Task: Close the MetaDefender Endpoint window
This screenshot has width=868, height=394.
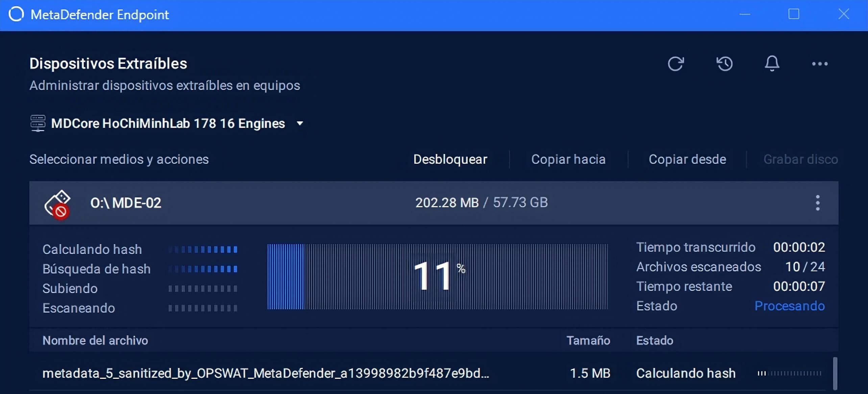Action: coord(843,14)
